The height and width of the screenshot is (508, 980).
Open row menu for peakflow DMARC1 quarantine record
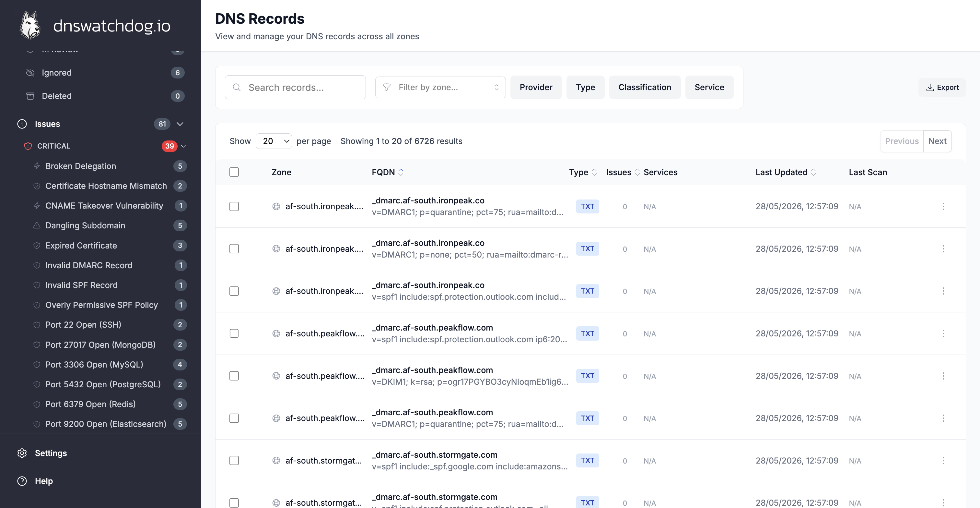[943, 418]
